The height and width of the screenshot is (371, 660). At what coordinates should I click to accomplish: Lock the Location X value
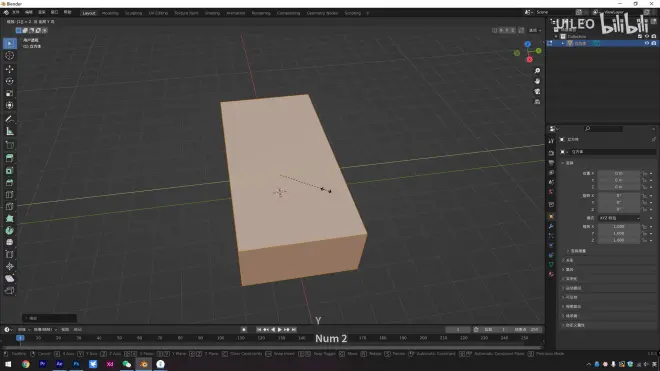coord(644,173)
